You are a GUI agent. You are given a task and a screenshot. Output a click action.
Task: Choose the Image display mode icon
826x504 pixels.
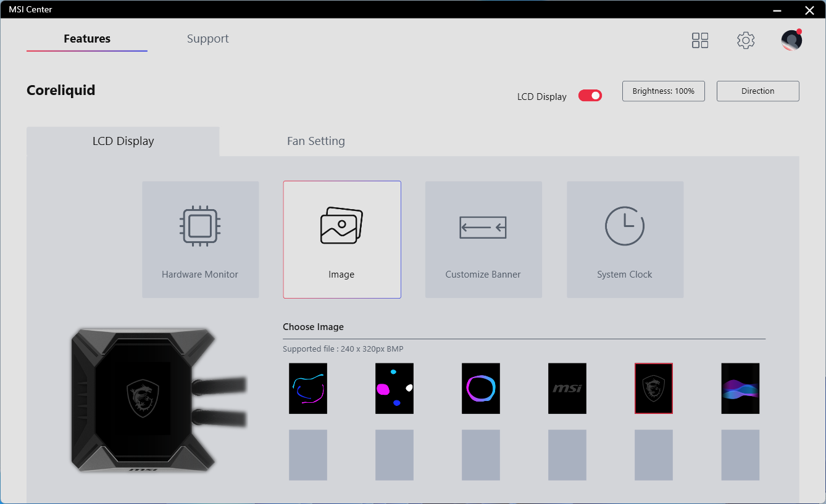point(341,226)
